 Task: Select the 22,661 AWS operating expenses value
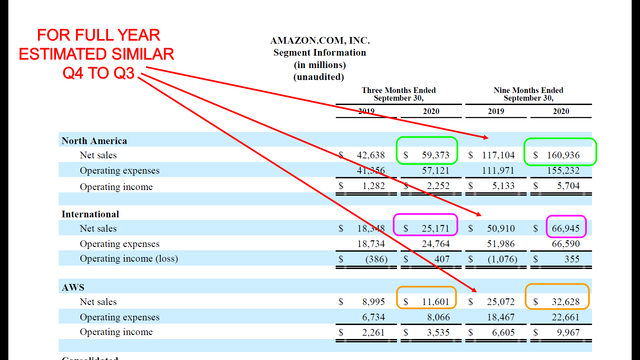565,317
